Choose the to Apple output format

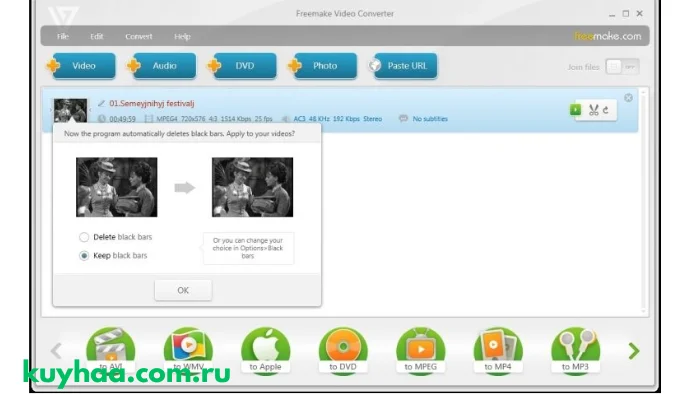pos(266,351)
